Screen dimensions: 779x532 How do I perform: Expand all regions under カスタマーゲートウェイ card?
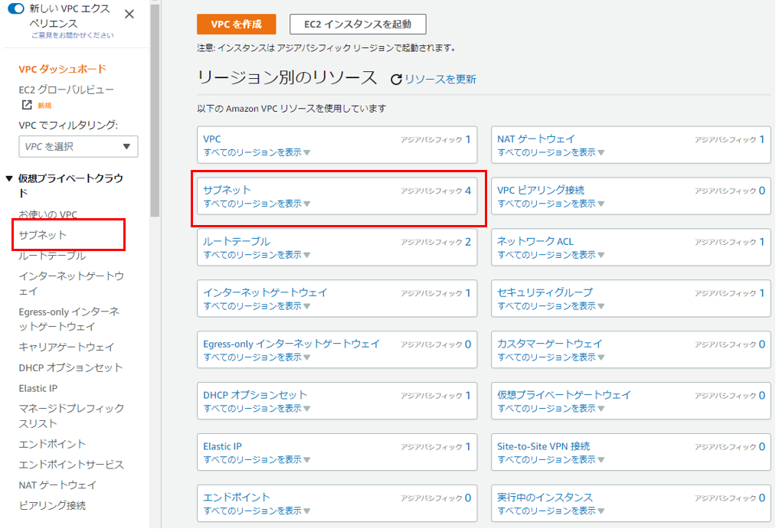coord(551,357)
